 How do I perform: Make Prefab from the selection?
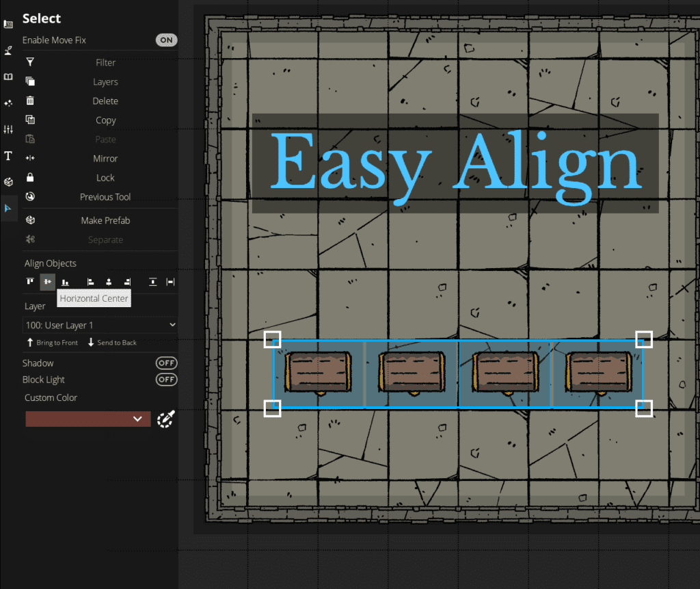coord(100,220)
